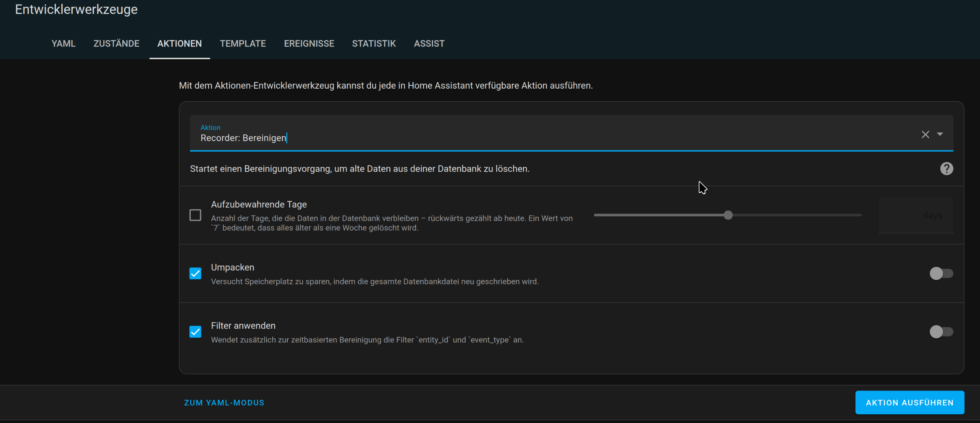Switch to YAML mode via Zum YAML-Modus
This screenshot has width=980, height=423.
224,403
